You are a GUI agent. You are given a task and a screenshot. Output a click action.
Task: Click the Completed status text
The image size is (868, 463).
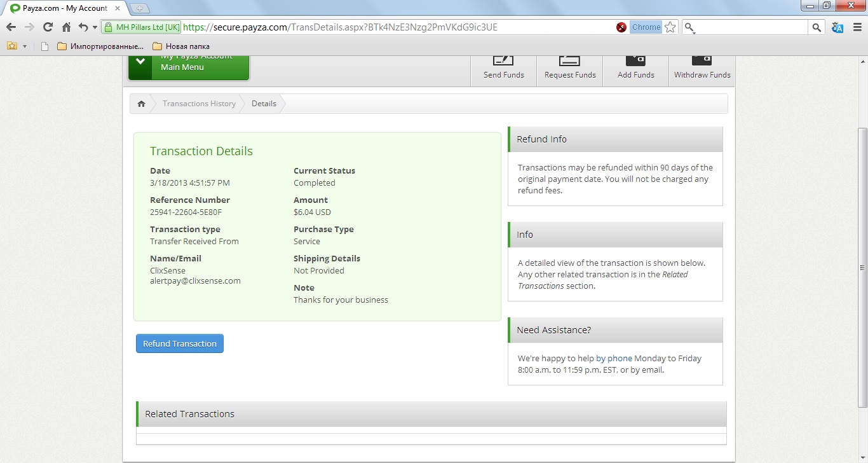315,183
